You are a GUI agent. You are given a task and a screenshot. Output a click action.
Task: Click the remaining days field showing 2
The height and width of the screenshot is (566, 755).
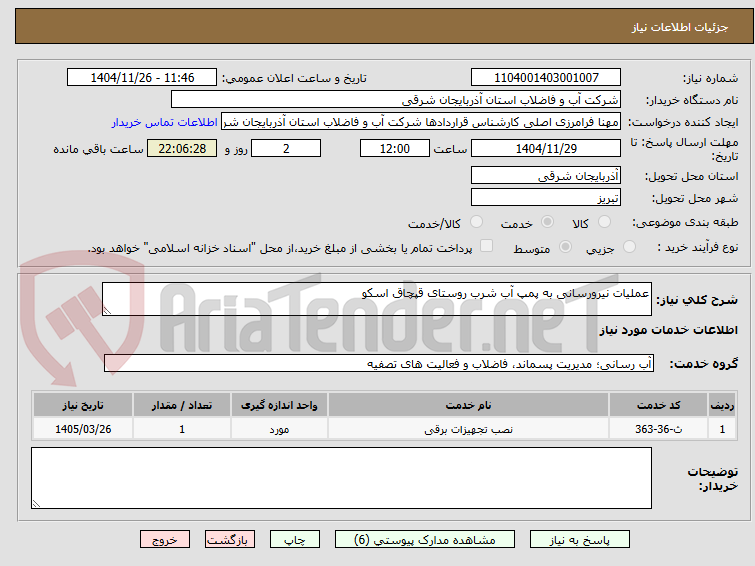point(286,148)
